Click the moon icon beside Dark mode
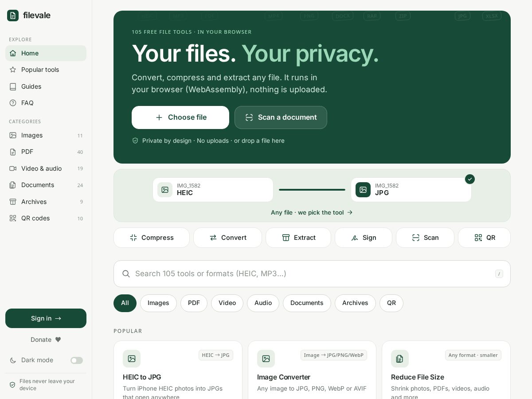This screenshot has width=532, height=399. coord(13,360)
